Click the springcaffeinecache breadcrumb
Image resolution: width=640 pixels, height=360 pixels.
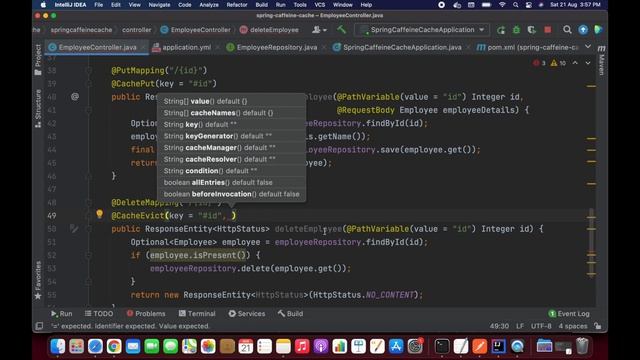(x=81, y=30)
